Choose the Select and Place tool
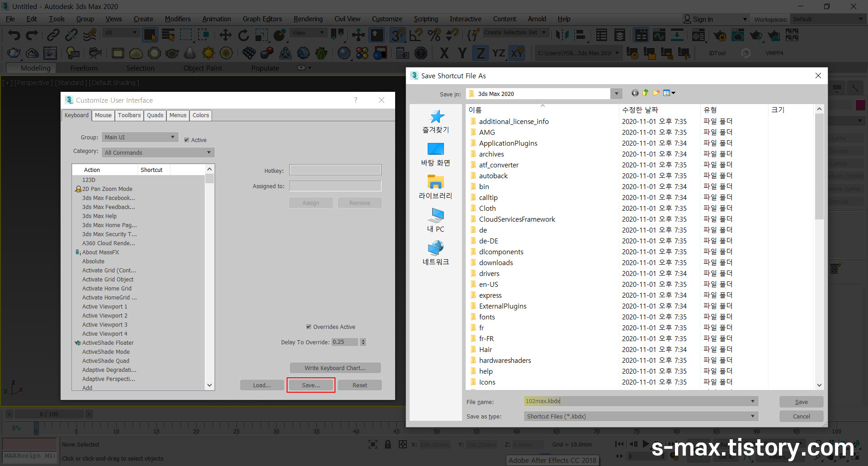 coord(280,35)
